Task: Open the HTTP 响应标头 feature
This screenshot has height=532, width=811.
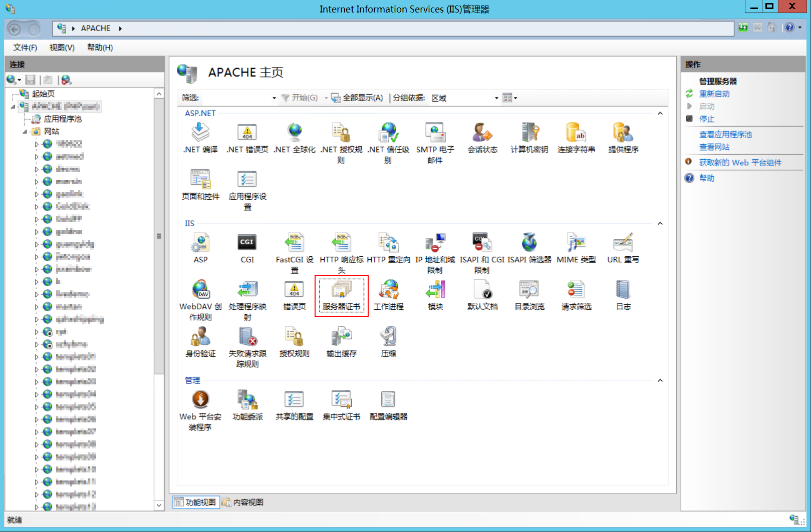Action: point(341,253)
